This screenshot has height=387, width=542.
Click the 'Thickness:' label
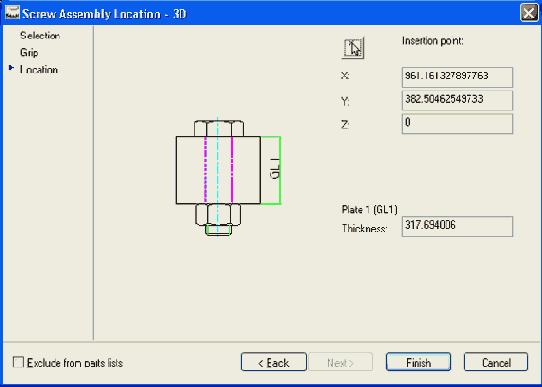[364, 228]
